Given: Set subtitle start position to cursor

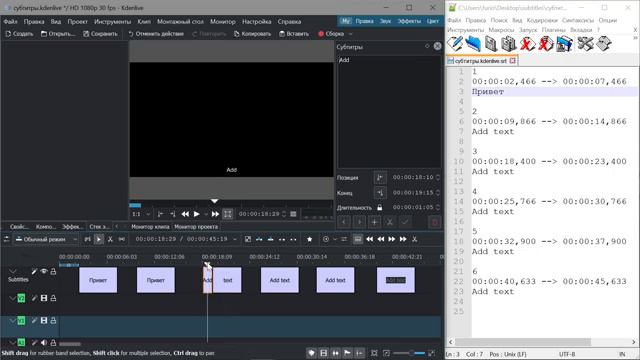Looking at the screenshot, I should [x=380, y=178].
